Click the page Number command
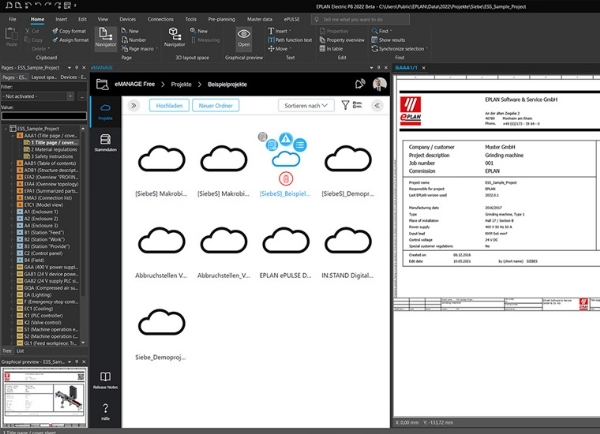Viewport: 600px width, 434px height. [134, 40]
